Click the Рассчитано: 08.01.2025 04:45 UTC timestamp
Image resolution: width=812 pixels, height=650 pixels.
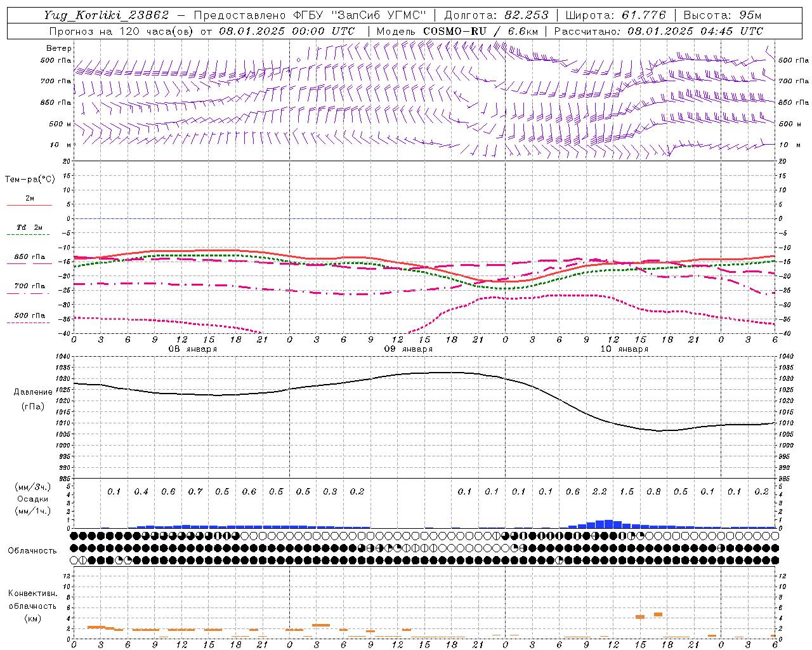click(658, 31)
